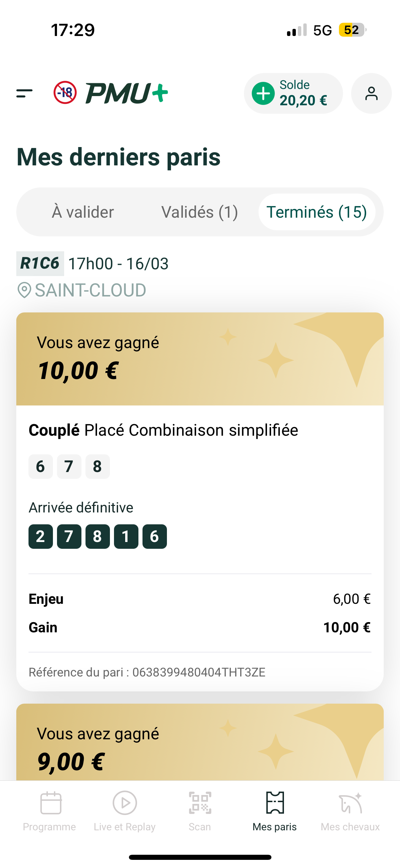Tap the Saint-Cloud location pin icon
Viewport: 400px width, 868px height.
24,290
